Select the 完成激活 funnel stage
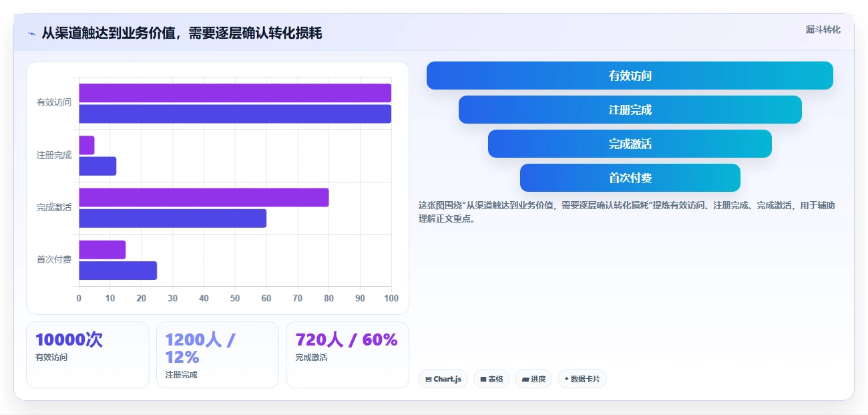This screenshot has height=415, width=868. click(x=630, y=144)
